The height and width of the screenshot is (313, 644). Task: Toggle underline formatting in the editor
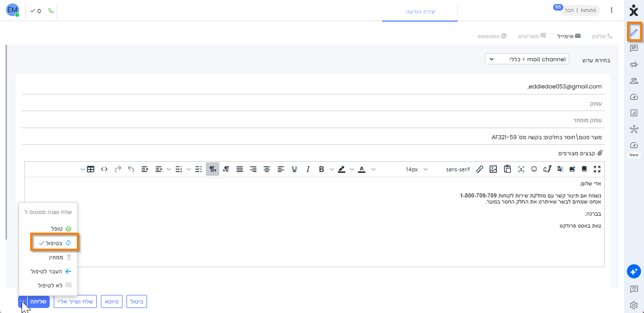(294, 169)
